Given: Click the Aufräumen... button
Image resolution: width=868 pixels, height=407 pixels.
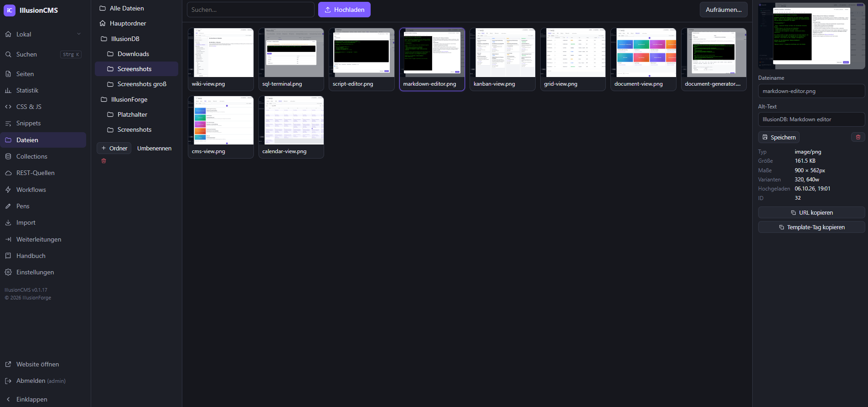Looking at the screenshot, I should click(x=723, y=10).
